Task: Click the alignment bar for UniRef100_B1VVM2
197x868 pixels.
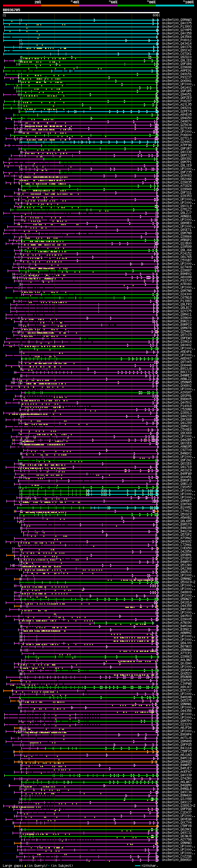Action: coord(89,507)
